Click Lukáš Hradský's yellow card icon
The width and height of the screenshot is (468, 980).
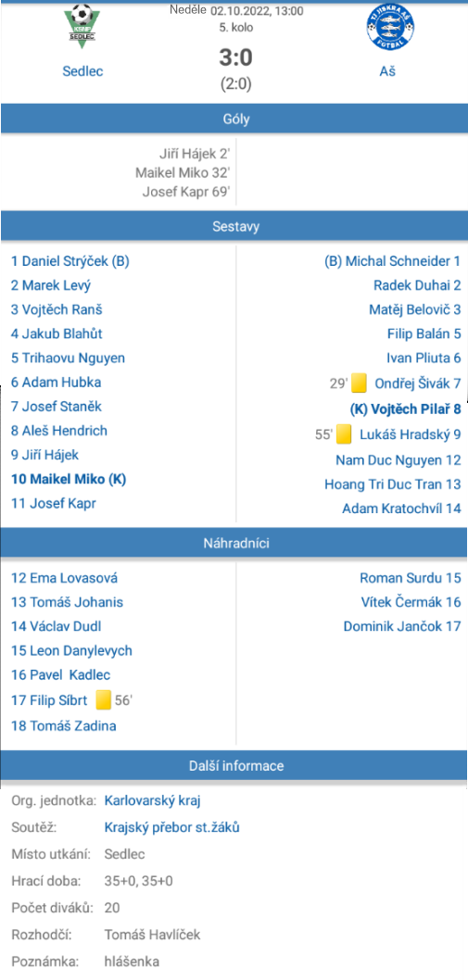coord(344,433)
